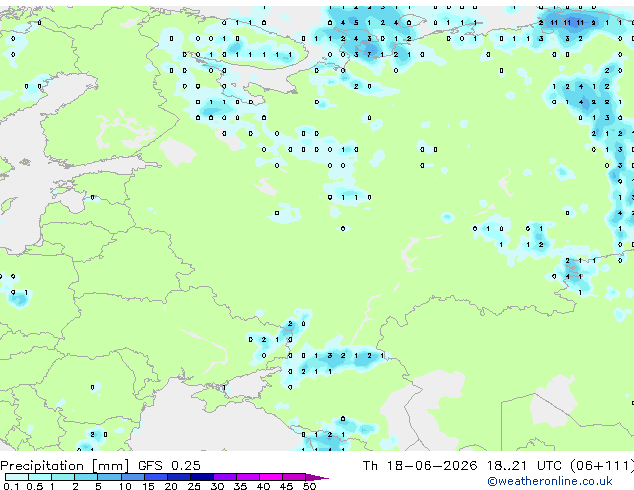Image resolution: width=634 pixels, height=490 pixels.
Task: Click the '20' legend scale label
Action: click(171, 486)
